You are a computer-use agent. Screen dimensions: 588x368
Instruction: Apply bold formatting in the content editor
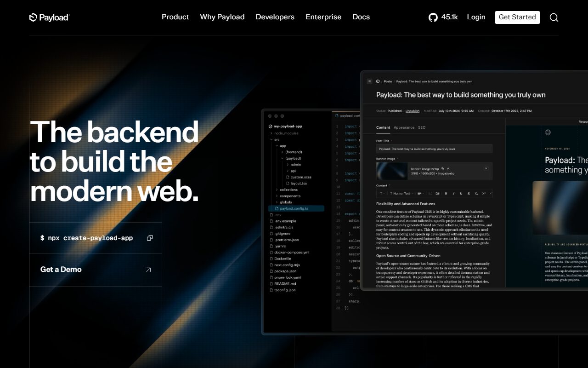[446, 194]
